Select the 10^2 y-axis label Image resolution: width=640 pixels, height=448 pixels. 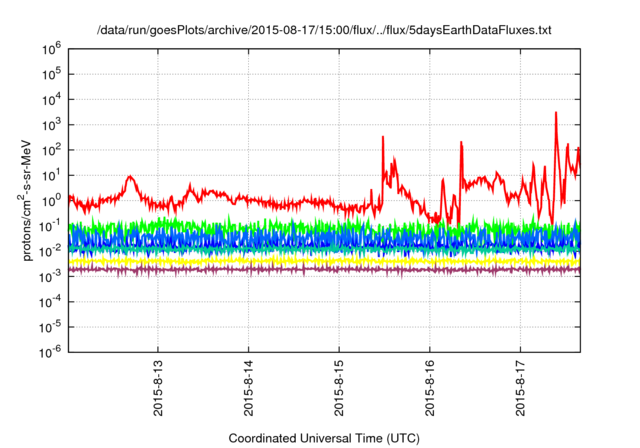point(51,151)
